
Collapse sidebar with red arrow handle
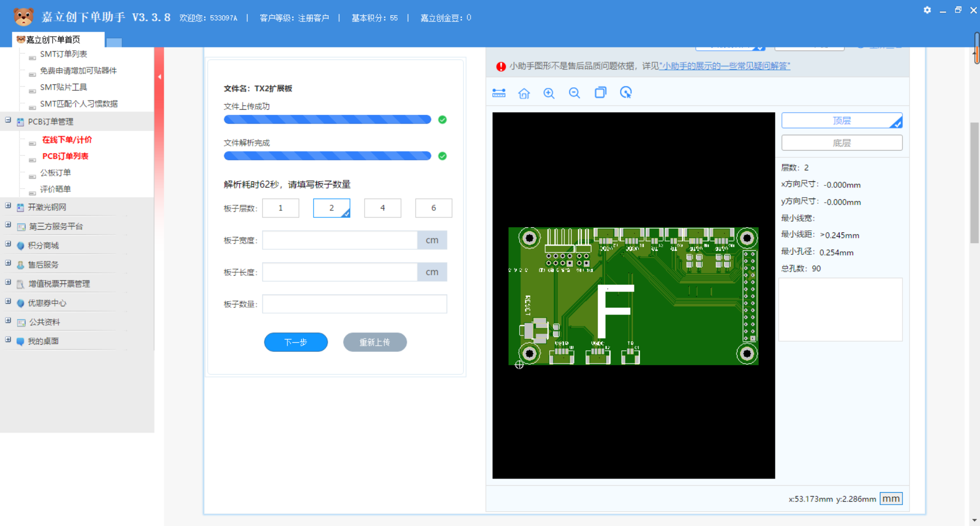click(x=159, y=77)
